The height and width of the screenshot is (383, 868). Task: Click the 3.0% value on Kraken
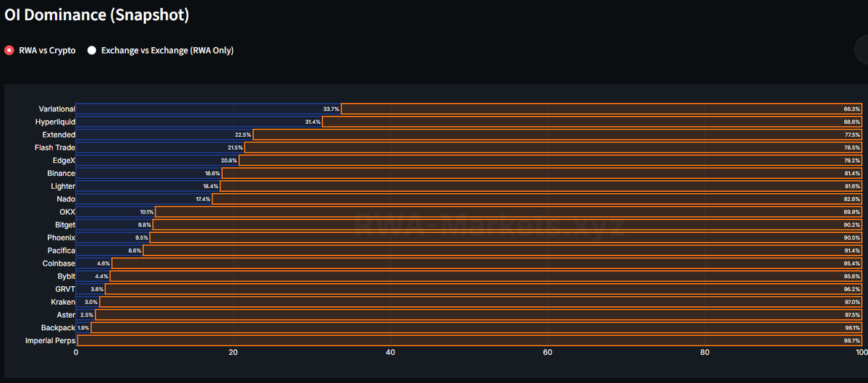[91, 302]
